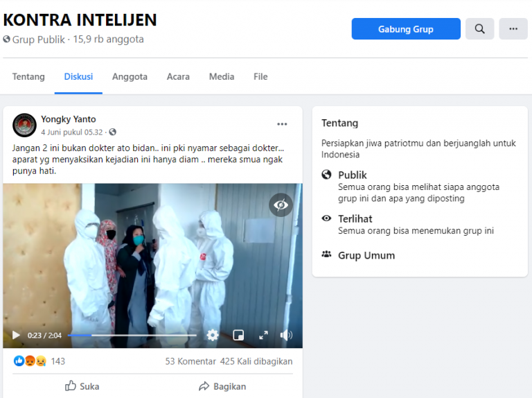Open the Media tab
Viewport: 532px width, 398px height.
(222, 77)
